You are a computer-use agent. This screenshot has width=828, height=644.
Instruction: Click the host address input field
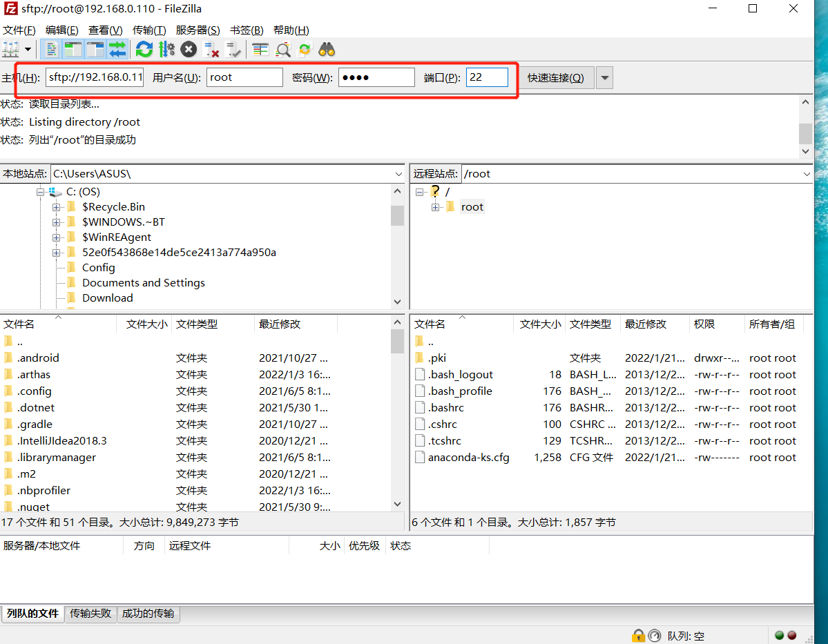click(x=95, y=77)
